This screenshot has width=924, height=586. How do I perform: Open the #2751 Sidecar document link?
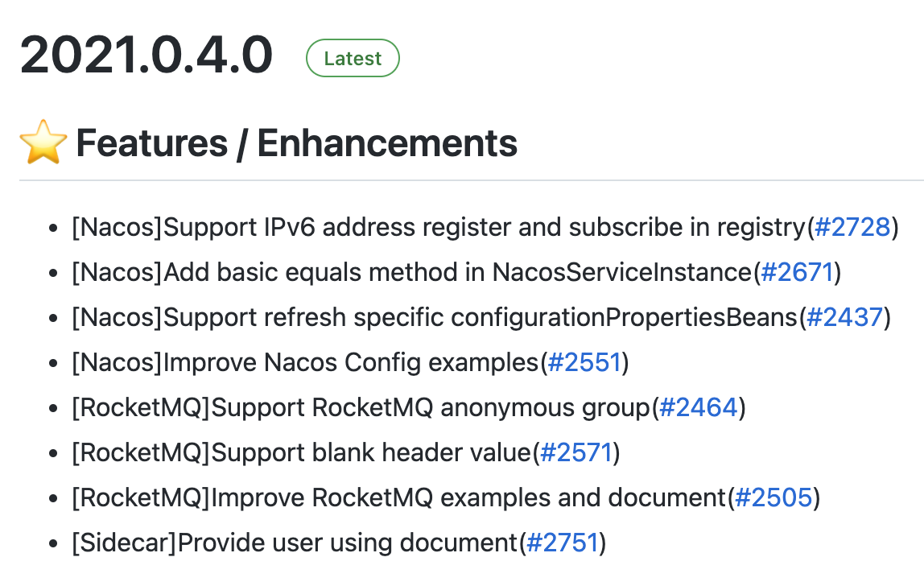tap(562, 543)
